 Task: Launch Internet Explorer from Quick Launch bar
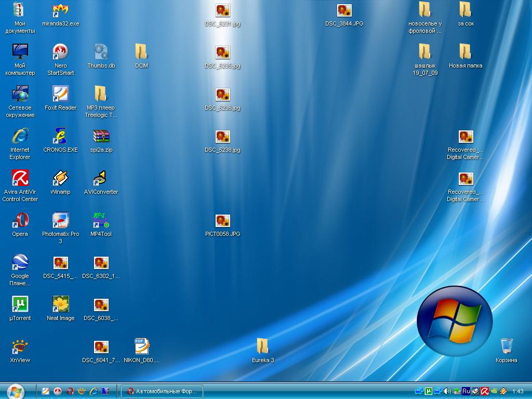(x=94, y=391)
